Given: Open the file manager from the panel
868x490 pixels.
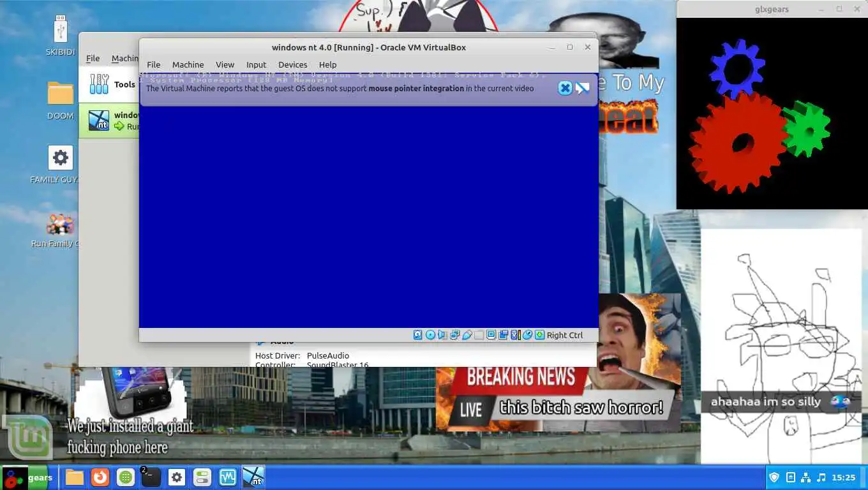Looking at the screenshot, I should click(75, 477).
